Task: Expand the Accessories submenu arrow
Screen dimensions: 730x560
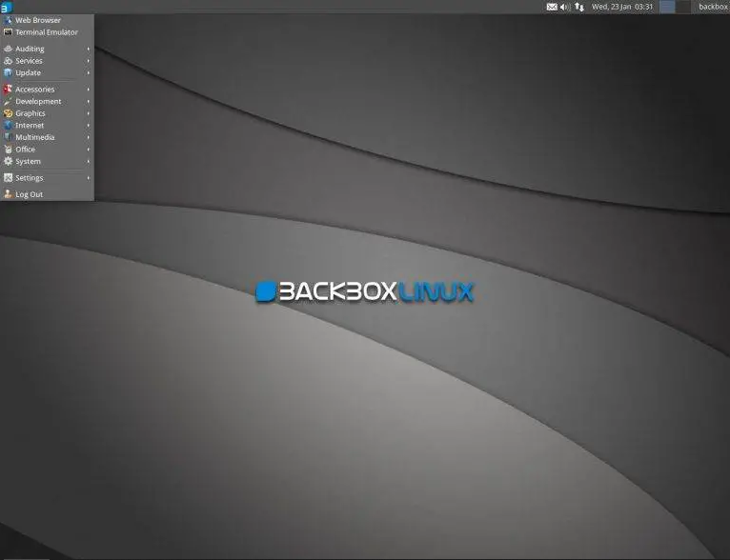Action: pos(88,90)
